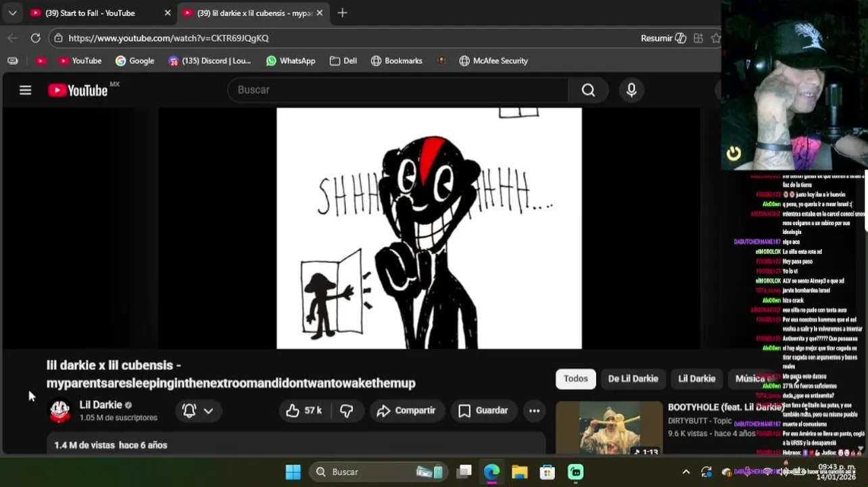The width and height of the screenshot is (868, 487).
Task: Click the address bar URL
Action: coord(168,38)
